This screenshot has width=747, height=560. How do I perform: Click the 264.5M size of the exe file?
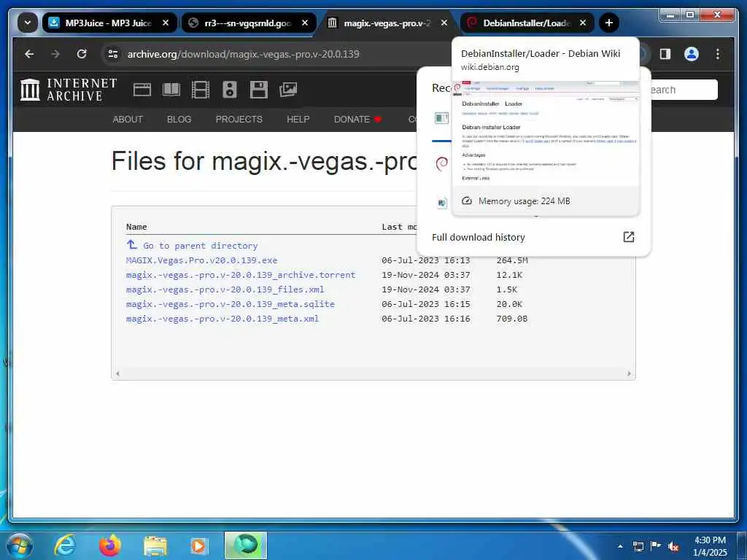pyautogui.click(x=512, y=260)
